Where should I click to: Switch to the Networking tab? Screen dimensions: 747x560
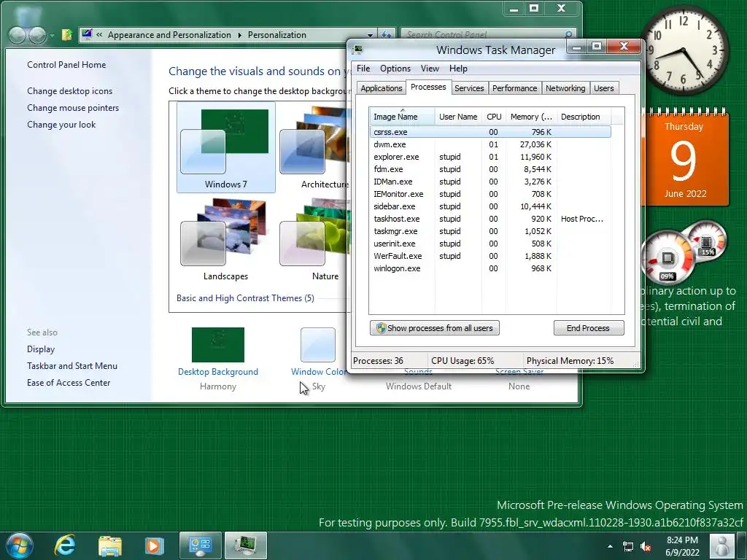click(565, 88)
